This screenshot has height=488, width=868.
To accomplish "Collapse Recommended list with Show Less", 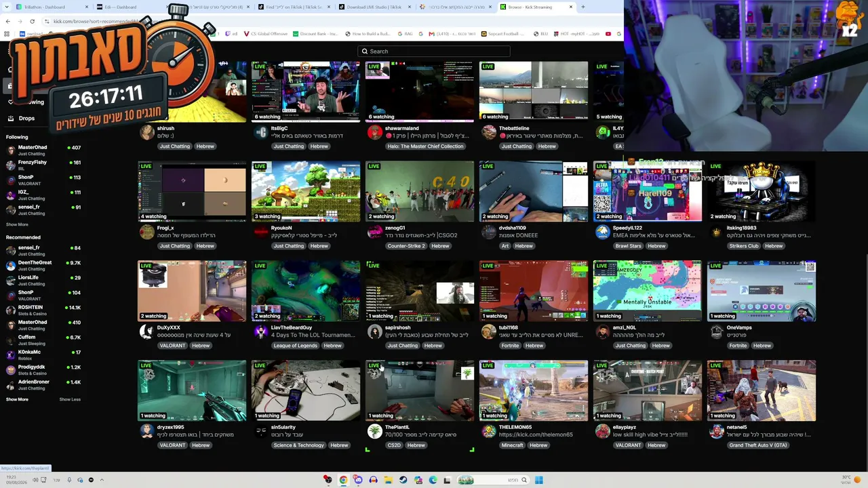I will [x=70, y=399].
